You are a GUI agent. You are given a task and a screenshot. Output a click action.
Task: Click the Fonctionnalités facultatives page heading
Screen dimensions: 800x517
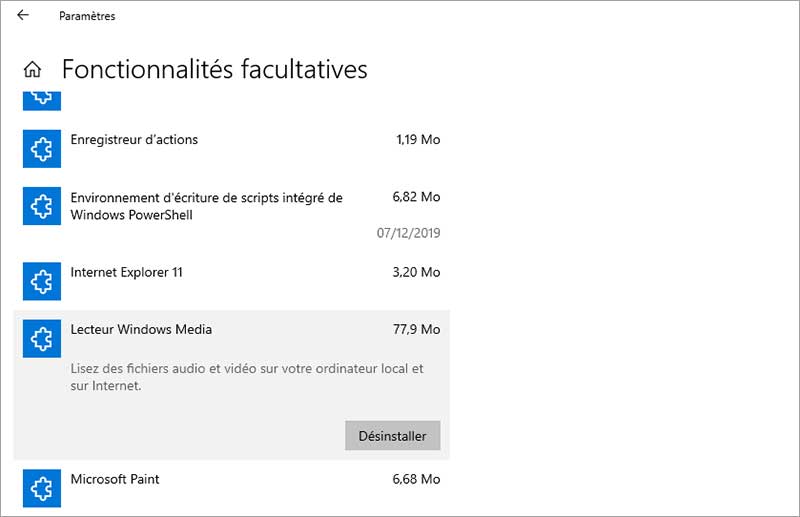pyautogui.click(x=214, y=69)
